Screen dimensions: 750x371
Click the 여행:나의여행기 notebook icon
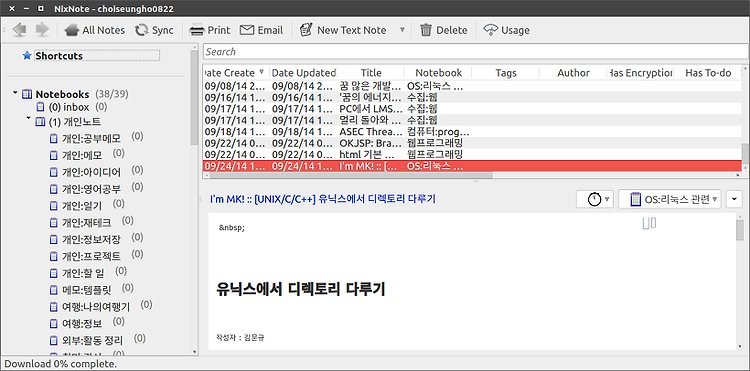(54, 307)
